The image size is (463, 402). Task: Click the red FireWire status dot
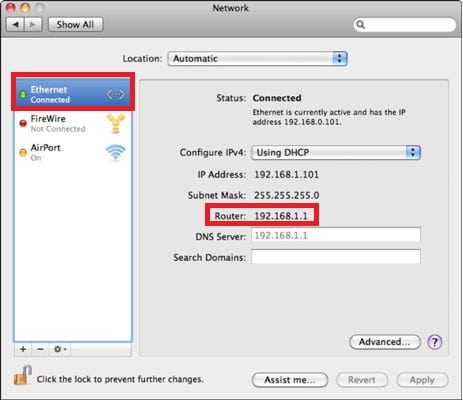click(23, 124)
